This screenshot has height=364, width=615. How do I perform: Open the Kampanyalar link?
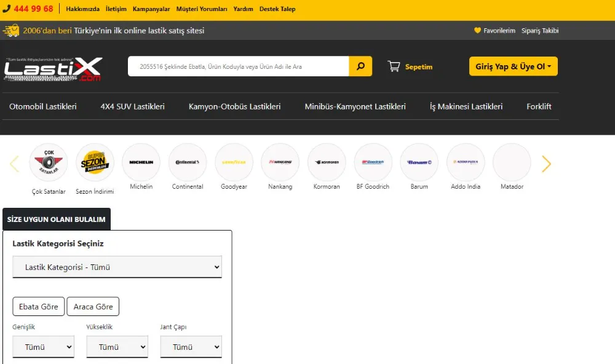coord(151,9)
